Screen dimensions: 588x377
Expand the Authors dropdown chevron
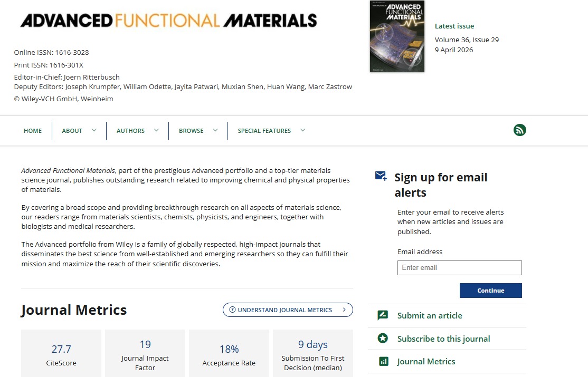pyautogui.click(x=156, y=130)
